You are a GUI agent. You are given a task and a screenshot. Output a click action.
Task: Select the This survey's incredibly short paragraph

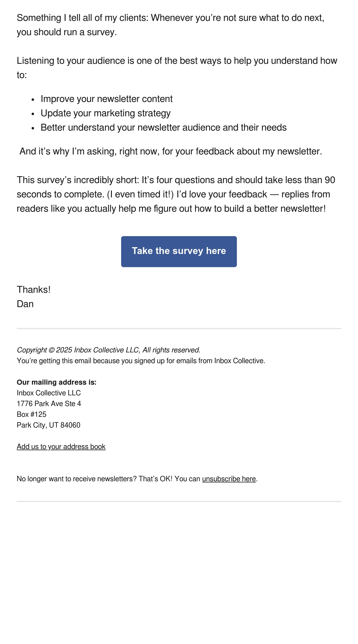(176, 194)
